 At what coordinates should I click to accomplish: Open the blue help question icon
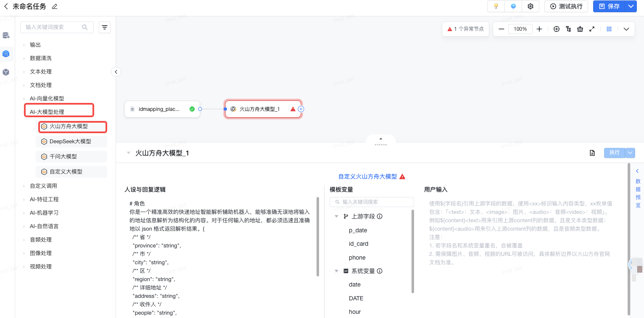tap(513, 6)
